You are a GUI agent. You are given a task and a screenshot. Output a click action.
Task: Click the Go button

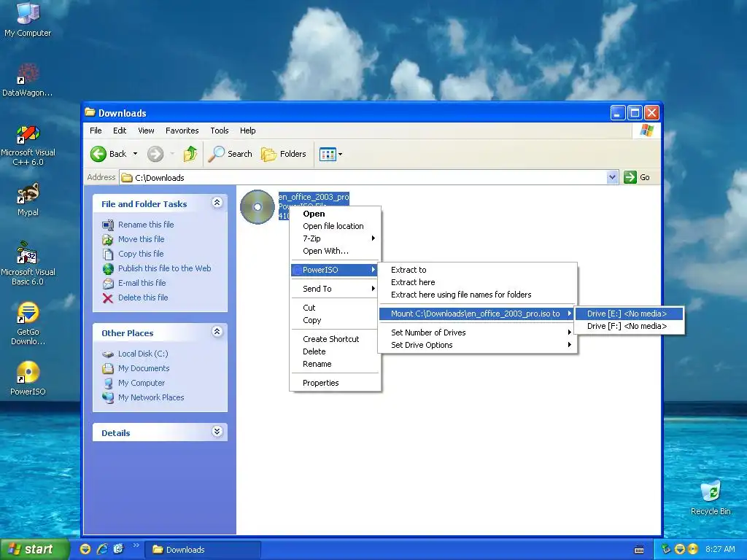pos(637,177)
